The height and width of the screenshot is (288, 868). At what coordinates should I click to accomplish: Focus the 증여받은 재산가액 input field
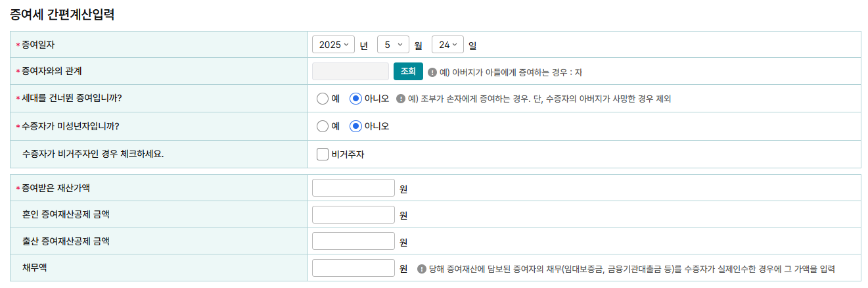point(354,188)
